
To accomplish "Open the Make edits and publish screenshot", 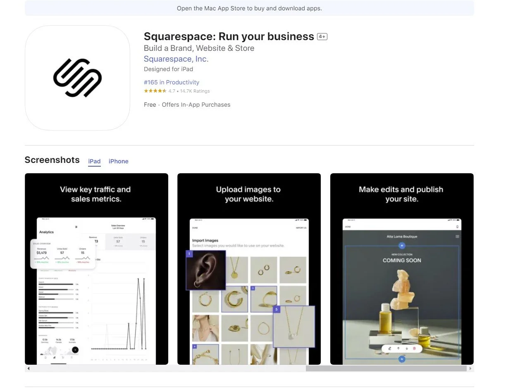I will click(x=402, y=269).
